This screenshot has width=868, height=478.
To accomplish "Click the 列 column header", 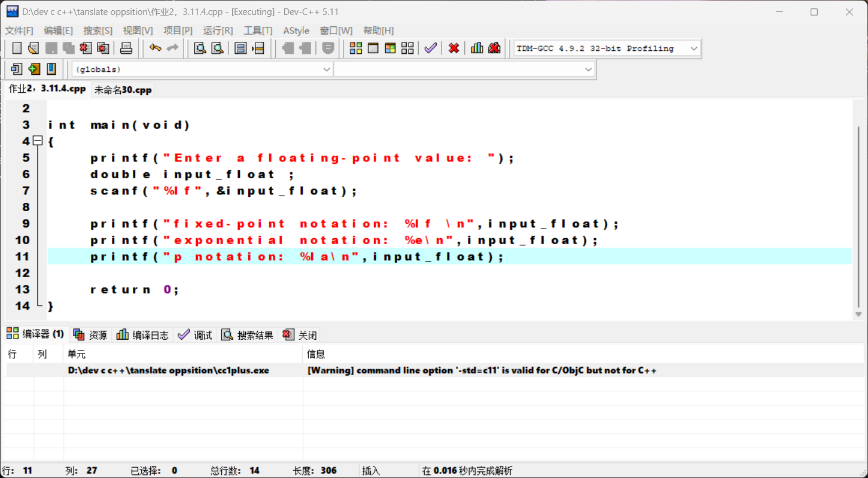I will pos(48,354).
